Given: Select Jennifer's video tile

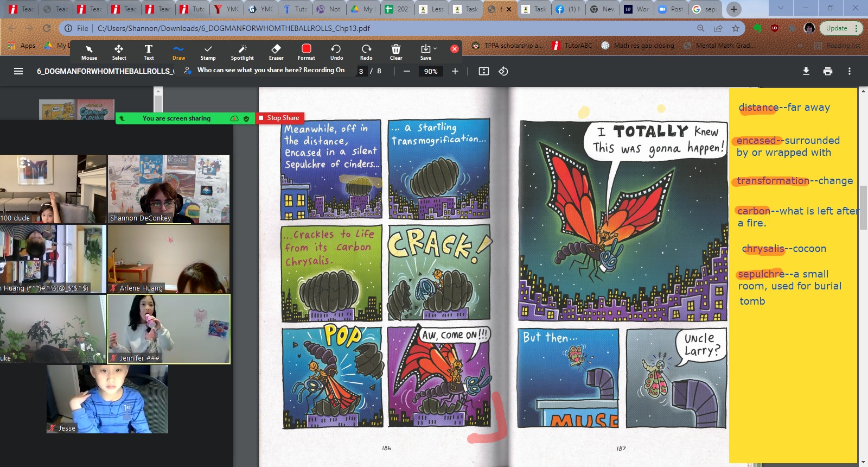Looking at the screenshot, I should point(169,329).
